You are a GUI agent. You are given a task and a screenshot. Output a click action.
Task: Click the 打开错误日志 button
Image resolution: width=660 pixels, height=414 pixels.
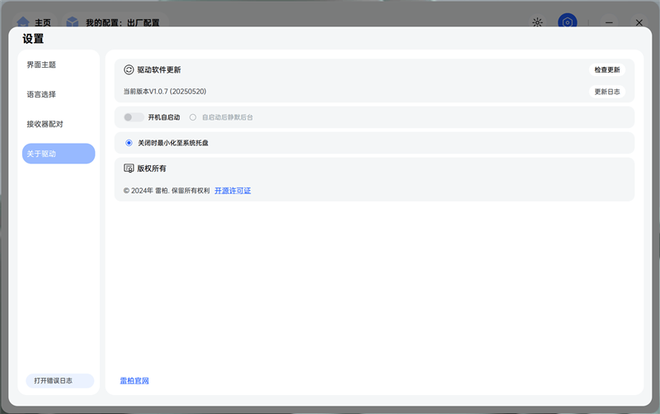click(x=58, y=381)
